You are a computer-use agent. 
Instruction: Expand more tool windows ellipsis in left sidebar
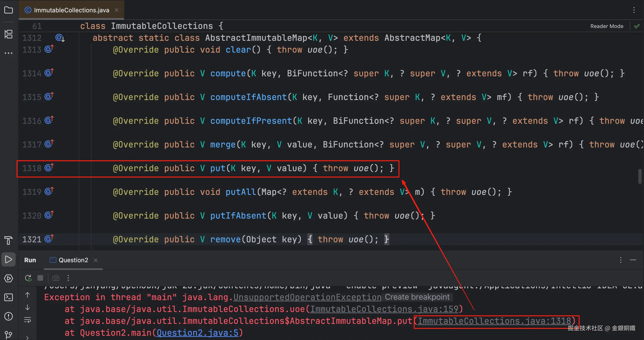[x=9, y=53]
